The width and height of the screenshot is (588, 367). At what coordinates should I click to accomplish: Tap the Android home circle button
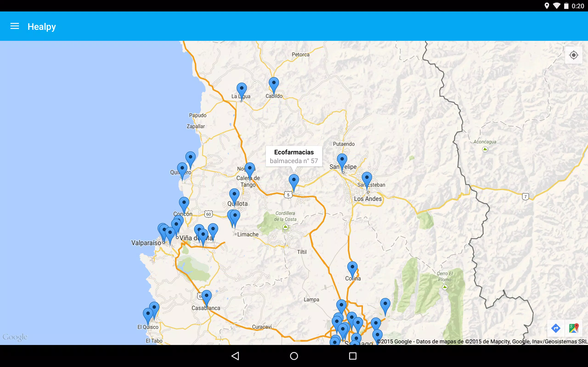coord(294,356)
